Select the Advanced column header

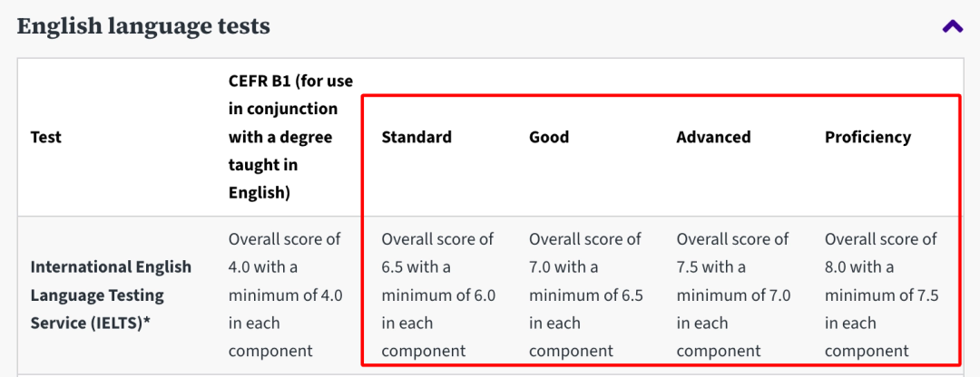point(713,138)
